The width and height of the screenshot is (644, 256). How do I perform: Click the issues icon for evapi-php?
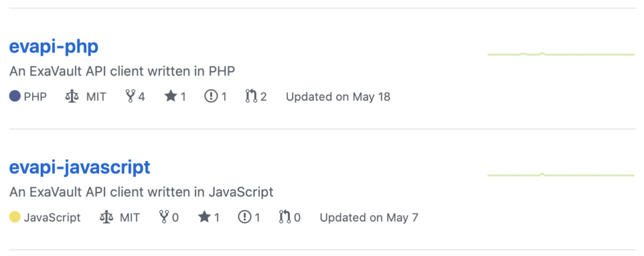coord(211,97)
